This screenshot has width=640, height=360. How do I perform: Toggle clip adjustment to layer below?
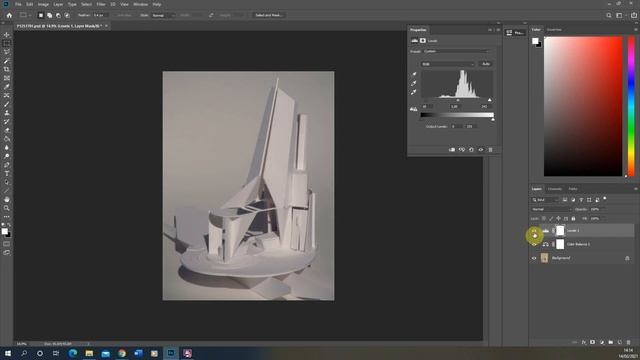coord(452,150)
